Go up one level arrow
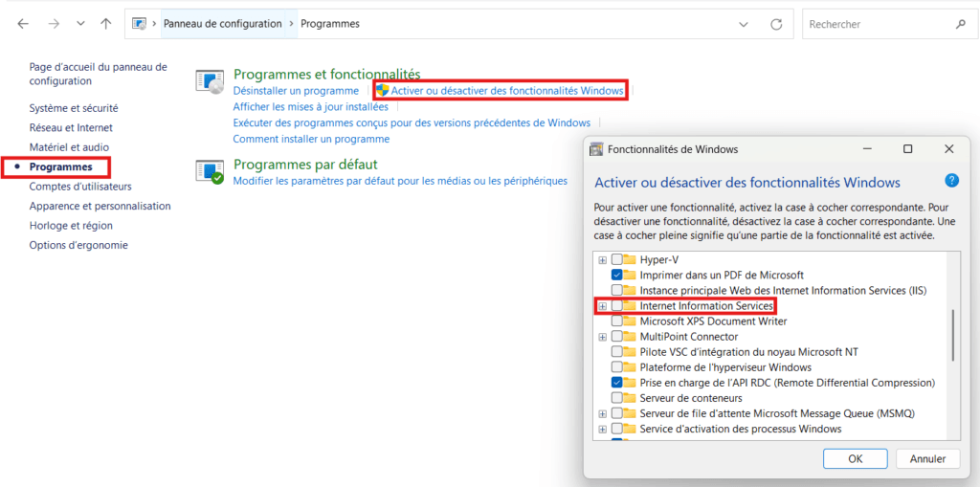The height and width of the screenshot is (487, 980). click(105, 24)
